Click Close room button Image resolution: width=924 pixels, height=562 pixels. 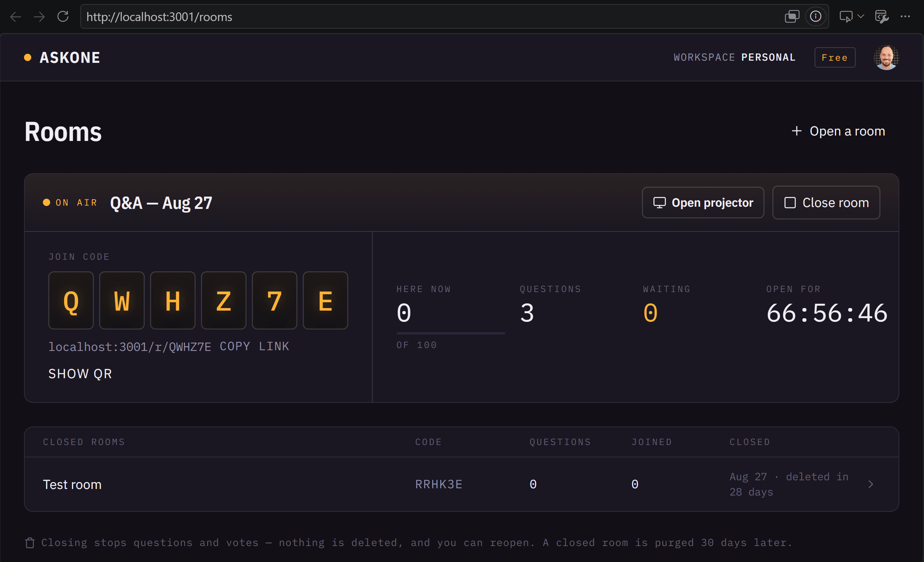point(826,203)
